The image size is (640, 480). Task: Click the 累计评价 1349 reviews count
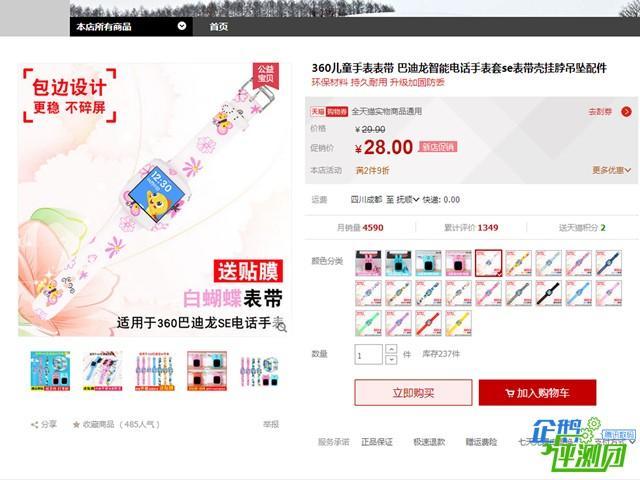[471, 227]
